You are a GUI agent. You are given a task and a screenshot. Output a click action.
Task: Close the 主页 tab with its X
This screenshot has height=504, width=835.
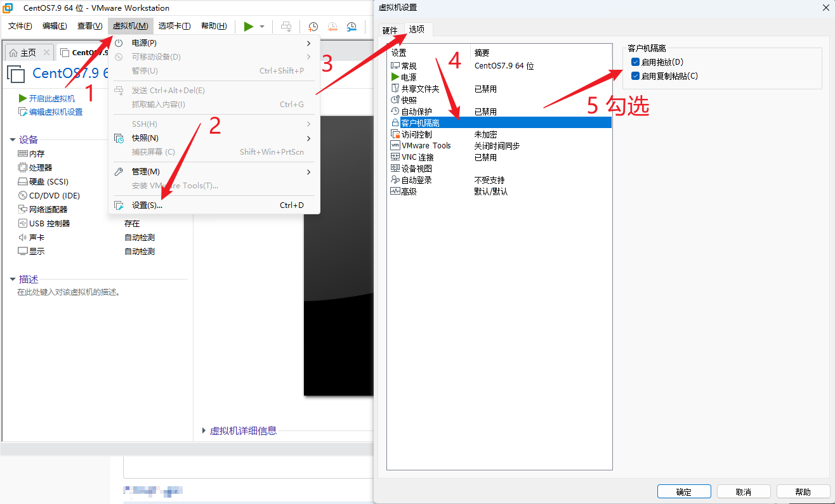click(46, 53)
